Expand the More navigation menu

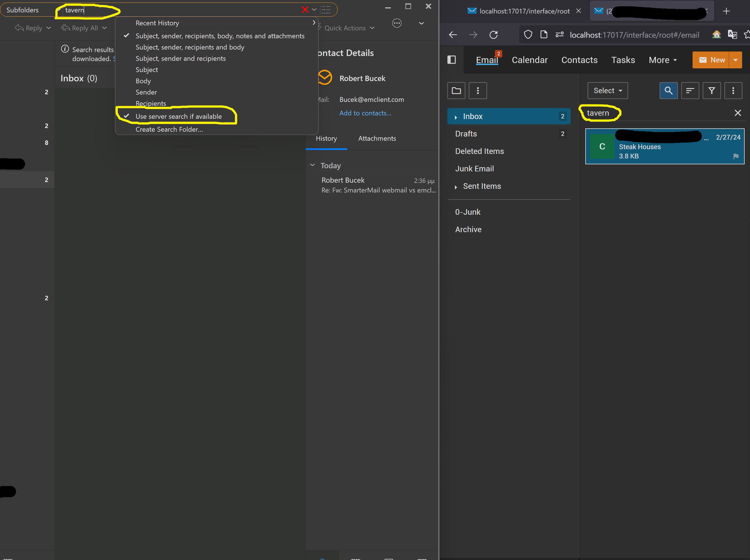[x=662, y=60]
